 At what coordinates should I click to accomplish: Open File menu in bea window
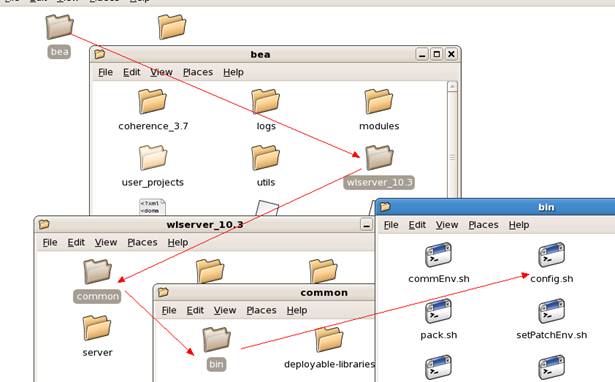[106, 72]
